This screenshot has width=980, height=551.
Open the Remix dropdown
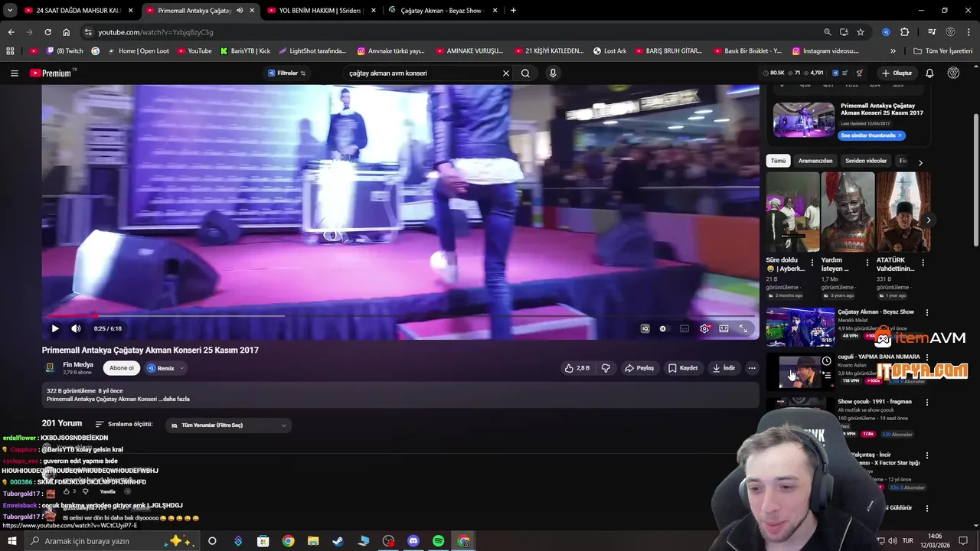click(165, 368)
